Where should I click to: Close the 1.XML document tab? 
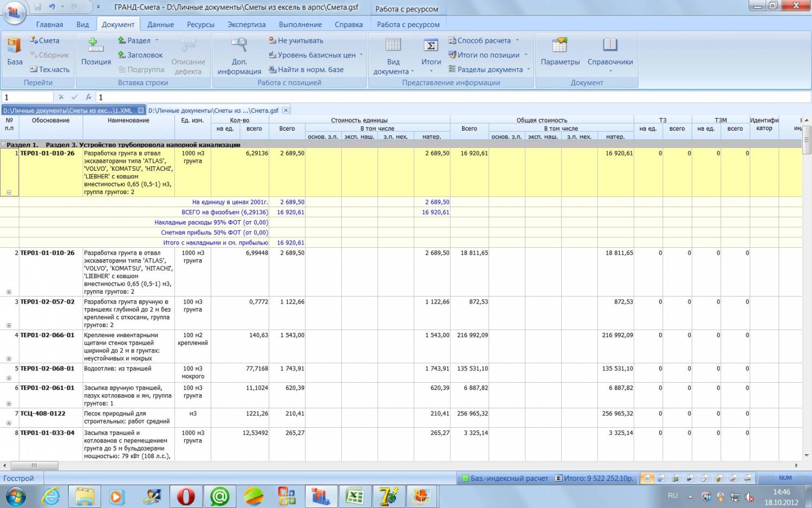click(x=141, y=110)
